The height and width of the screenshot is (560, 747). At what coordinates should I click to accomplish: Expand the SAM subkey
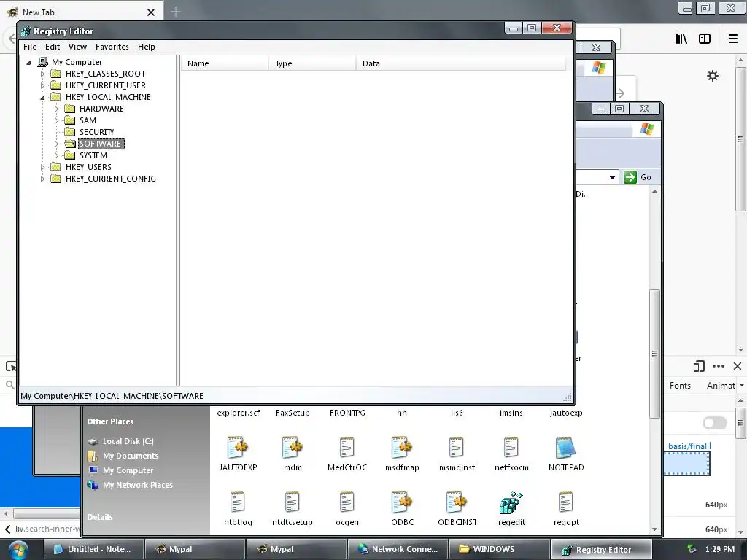[x=56, y=120]
